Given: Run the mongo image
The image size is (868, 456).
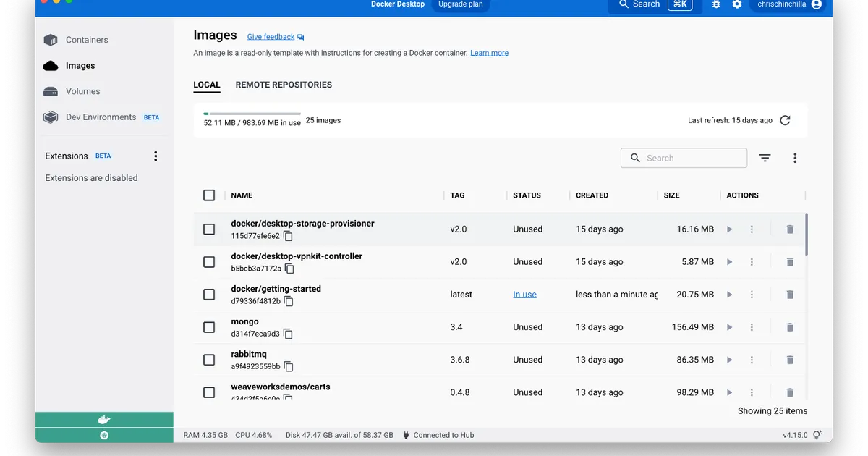Looking at the screenshot, I should click(x=729, y=327).
